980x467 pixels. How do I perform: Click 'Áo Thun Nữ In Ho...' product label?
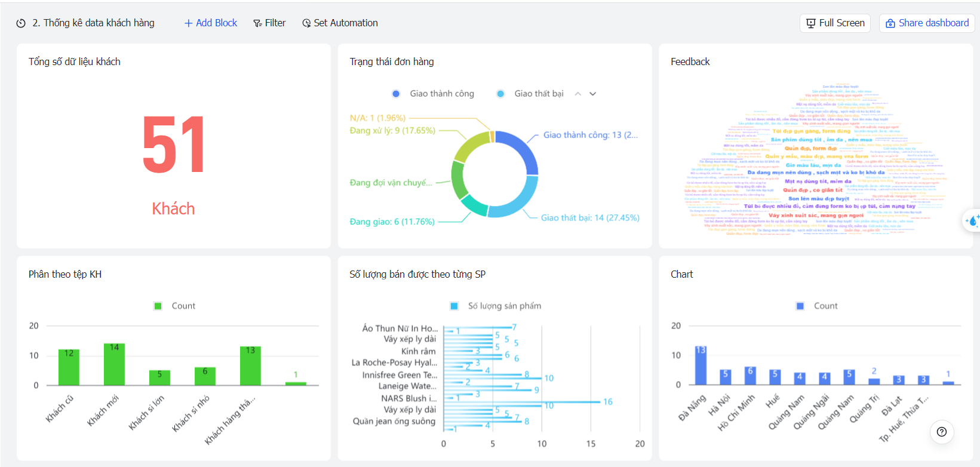pyautogui.click(x=400, y=328)
